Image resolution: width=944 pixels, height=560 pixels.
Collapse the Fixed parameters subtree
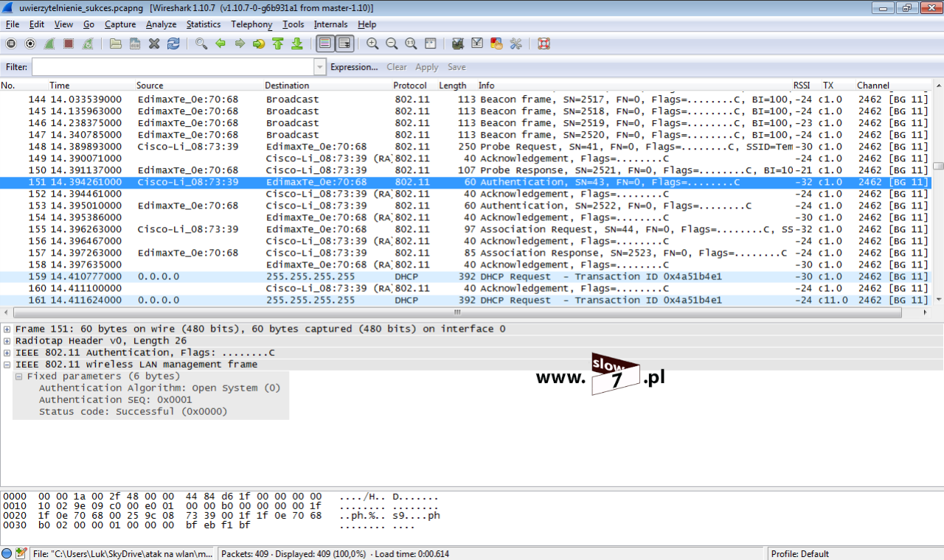tap(19, 377)
